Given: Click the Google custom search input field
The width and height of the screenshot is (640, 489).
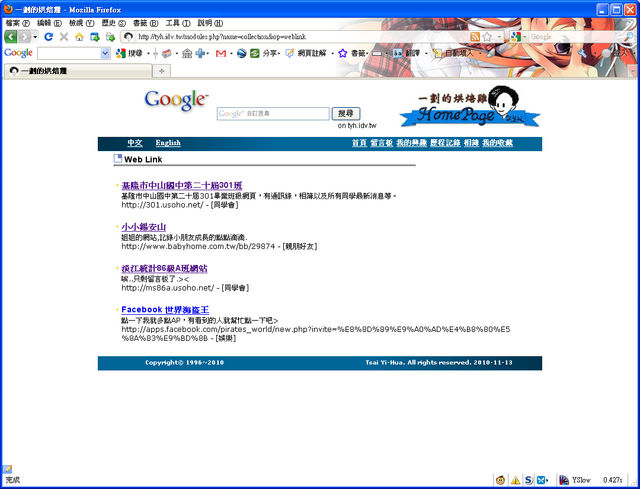Looking at the screenshot, I should [272, 114].
